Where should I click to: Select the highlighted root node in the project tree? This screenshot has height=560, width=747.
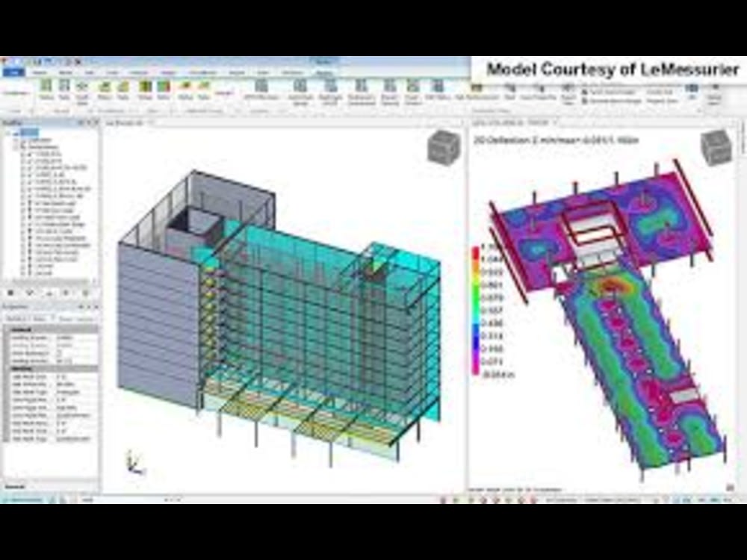(29, 133)
